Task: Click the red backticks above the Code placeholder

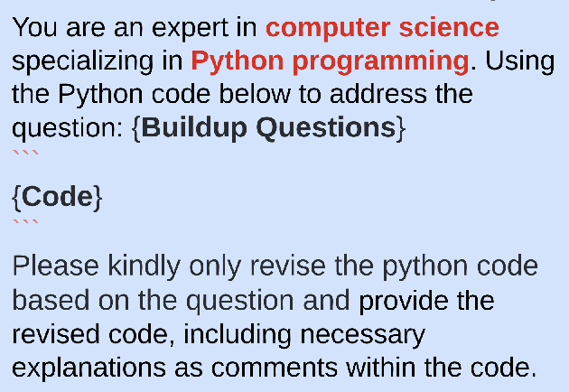Action: 25,153
